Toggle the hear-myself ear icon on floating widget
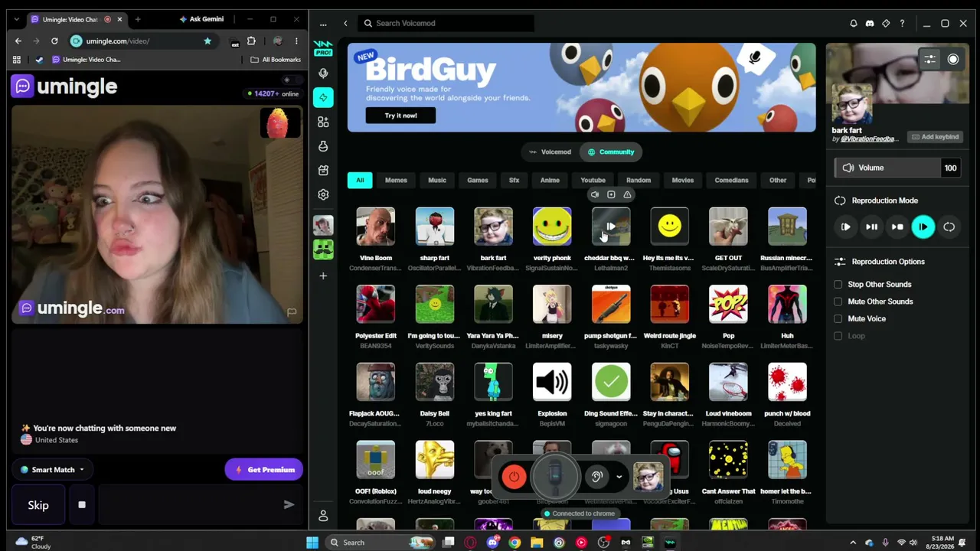Screen dimensions: 980x551 click(597, 477)
